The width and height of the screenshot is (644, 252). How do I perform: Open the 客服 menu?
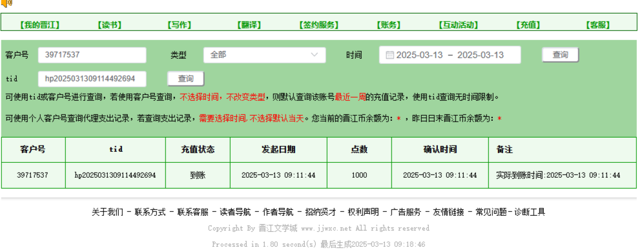[598, 25]
